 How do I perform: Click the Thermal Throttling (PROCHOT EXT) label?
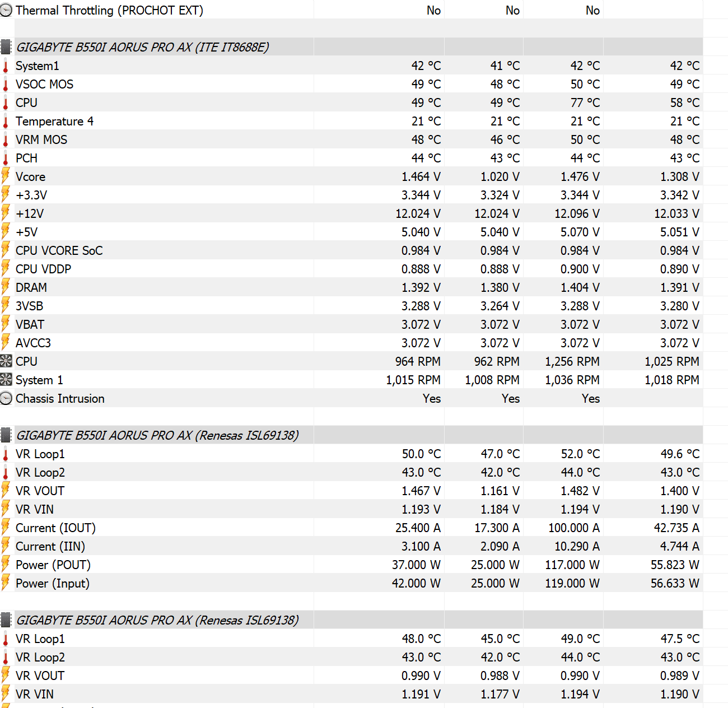109,10
